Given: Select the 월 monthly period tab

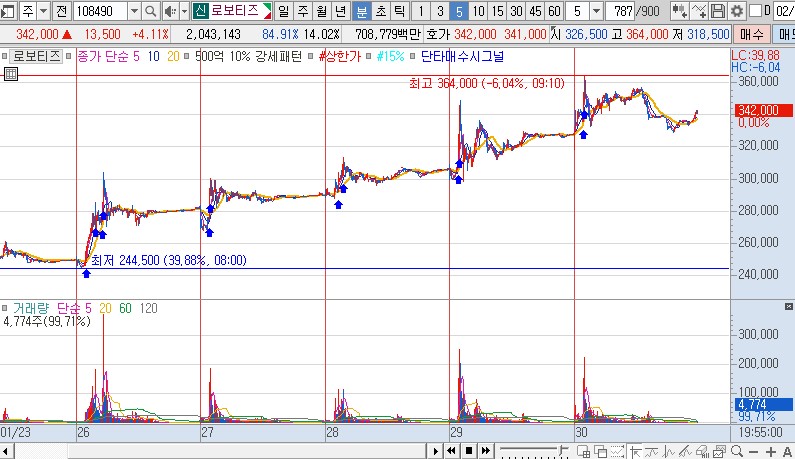Looking at the screenshot, I should coord(322,11).
